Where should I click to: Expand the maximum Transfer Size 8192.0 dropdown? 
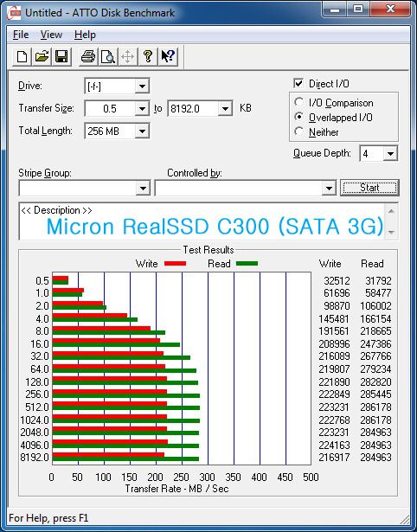point(225,109)
